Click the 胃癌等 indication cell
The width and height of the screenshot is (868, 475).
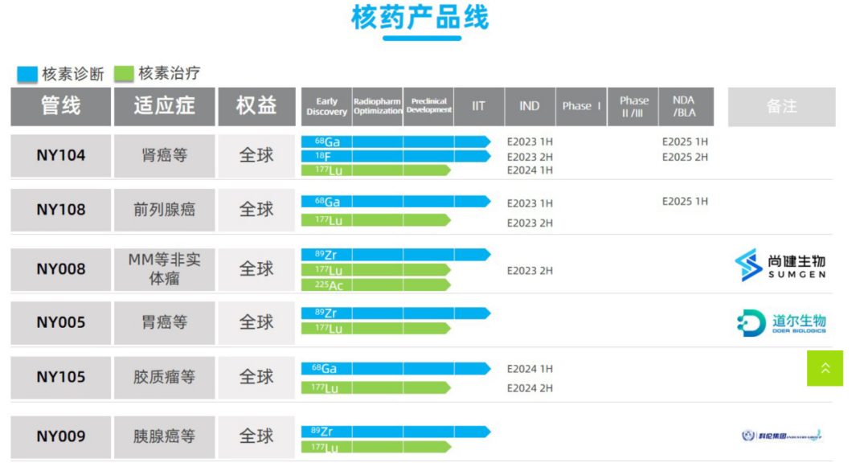point(165,323)
